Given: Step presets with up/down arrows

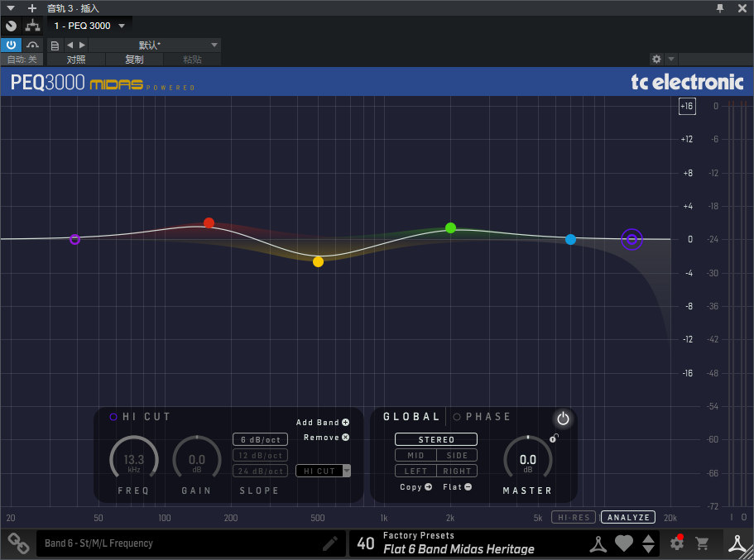Looking at the screenshot, I should point(648,543).
